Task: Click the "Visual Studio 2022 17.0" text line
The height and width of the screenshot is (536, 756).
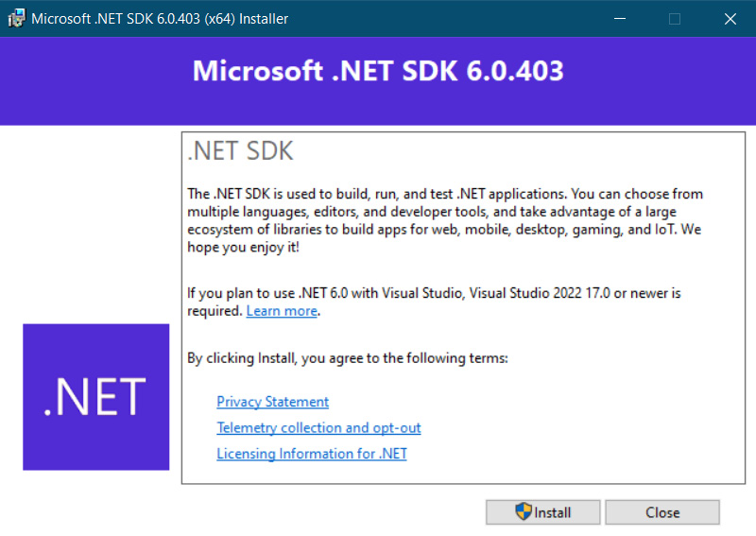Action: [x=540, y=293]
